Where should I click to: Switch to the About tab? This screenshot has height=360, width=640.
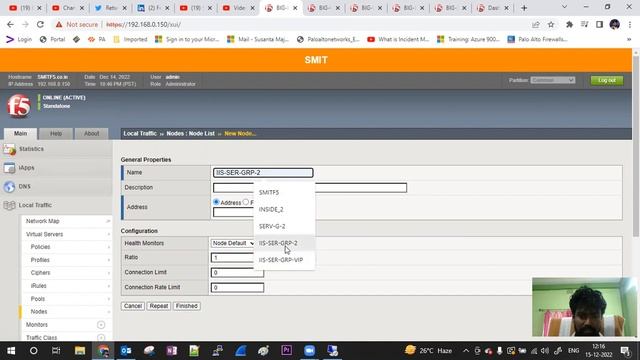click(x=91, y=133)
